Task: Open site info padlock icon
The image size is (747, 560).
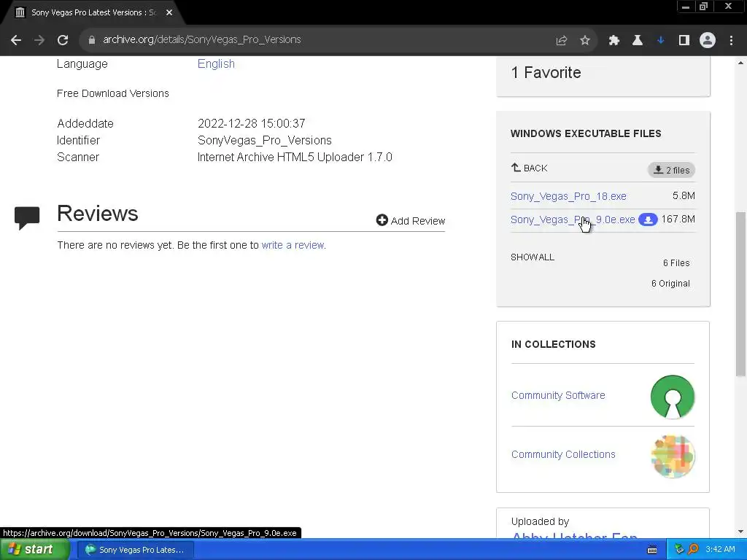Action: [x=91, y=40]
